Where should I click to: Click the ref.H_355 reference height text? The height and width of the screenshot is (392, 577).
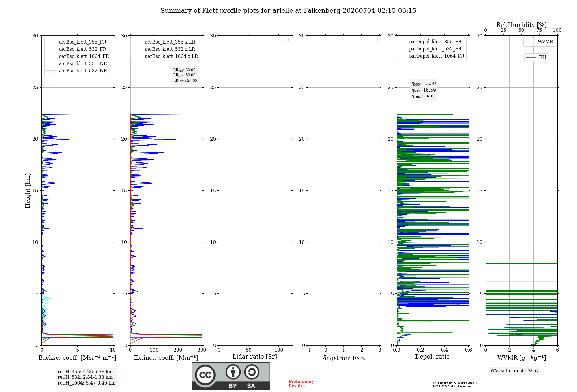coord(85,372)
